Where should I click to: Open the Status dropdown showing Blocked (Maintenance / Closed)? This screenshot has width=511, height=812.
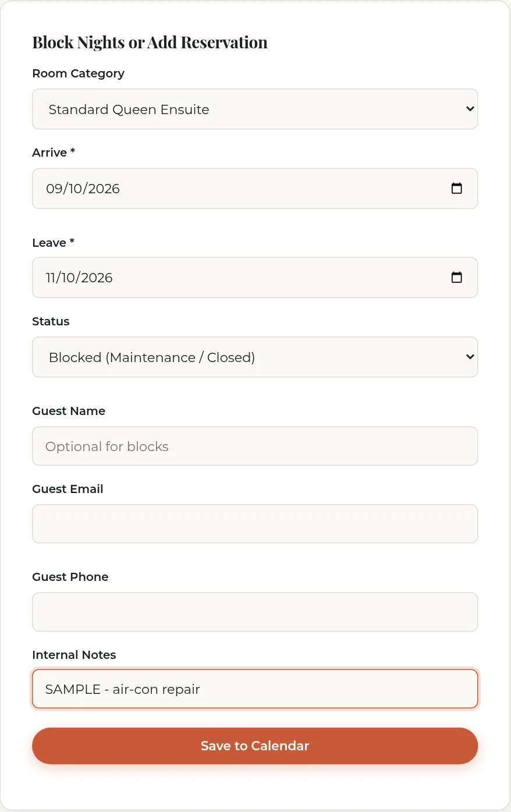255,357
